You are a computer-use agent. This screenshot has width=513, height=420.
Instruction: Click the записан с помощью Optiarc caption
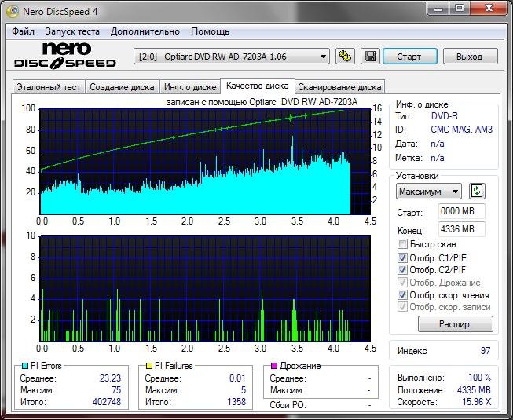coord(262,102)
